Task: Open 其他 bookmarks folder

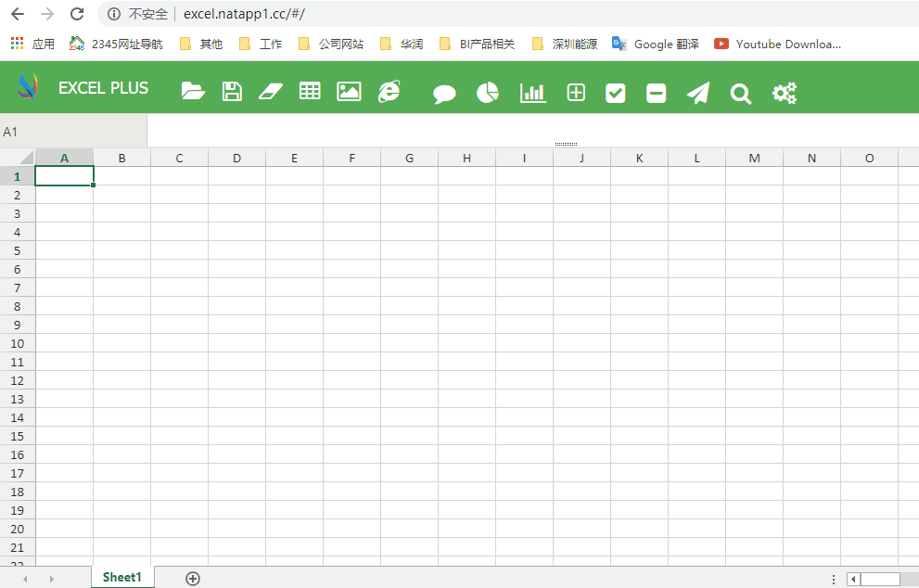Action: 201,44
